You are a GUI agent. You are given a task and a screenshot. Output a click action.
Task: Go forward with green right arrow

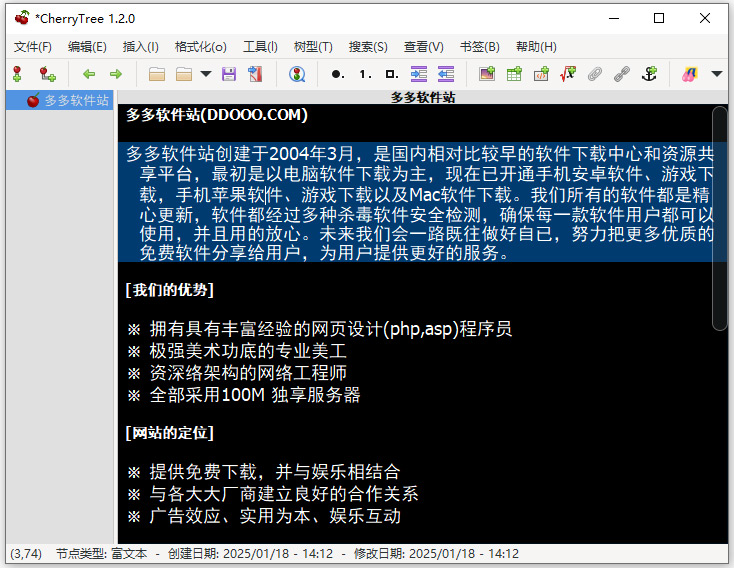coord(116,74)
